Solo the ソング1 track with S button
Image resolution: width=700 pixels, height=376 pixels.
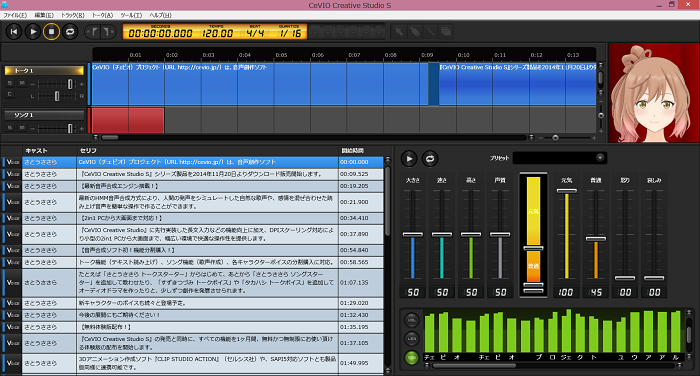click(x=10, y=128)
